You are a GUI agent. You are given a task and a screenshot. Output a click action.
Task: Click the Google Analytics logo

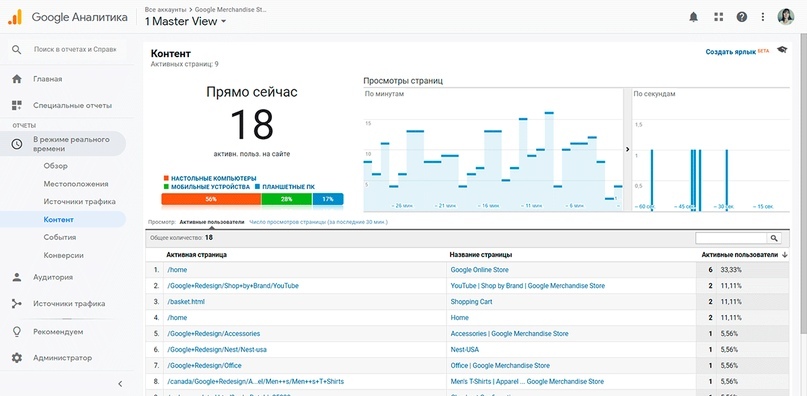[x=15, y=17]
